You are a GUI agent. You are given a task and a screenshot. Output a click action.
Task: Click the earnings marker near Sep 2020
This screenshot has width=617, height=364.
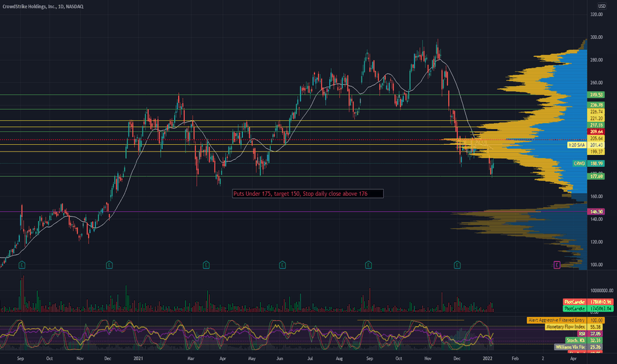click(22, 265)
